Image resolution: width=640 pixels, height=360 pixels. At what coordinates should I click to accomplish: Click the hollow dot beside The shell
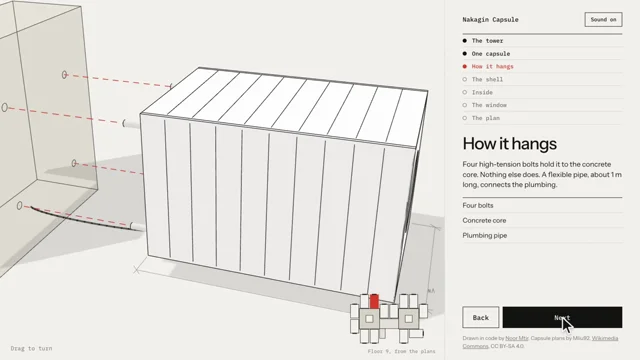[x=464, y=79]
